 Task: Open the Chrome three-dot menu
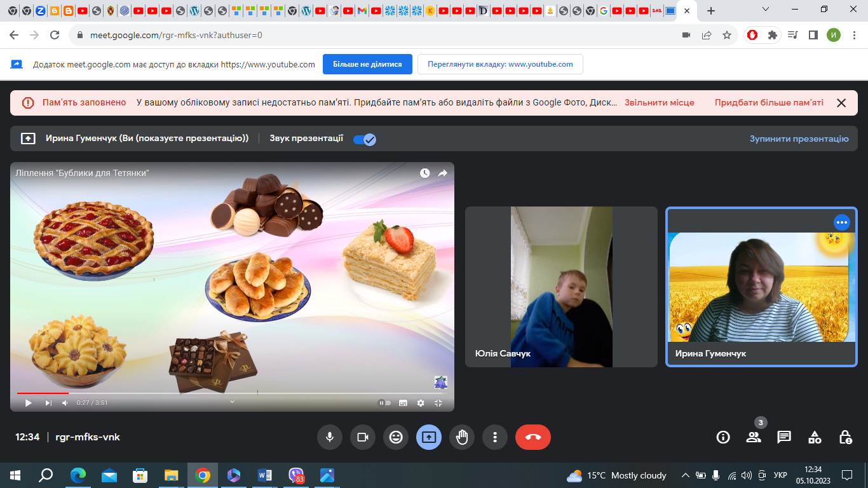tap(853, 36)
